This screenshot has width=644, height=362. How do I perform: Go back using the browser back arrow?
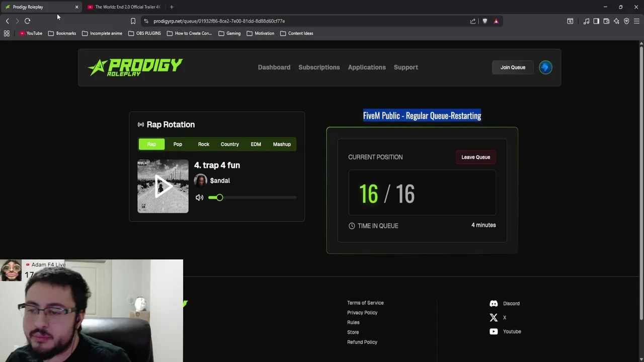7,21
